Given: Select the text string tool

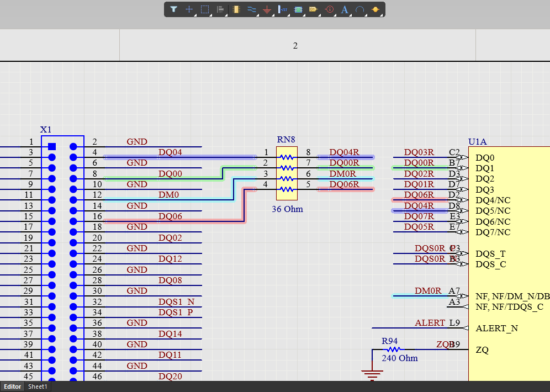Looking at the screenshot, I should [345, 9].
